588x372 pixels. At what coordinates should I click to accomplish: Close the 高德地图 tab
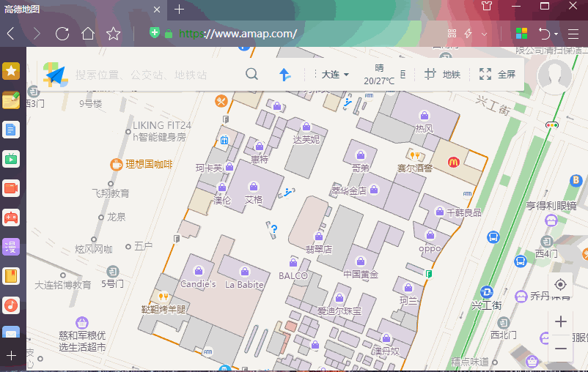[157, 10]
